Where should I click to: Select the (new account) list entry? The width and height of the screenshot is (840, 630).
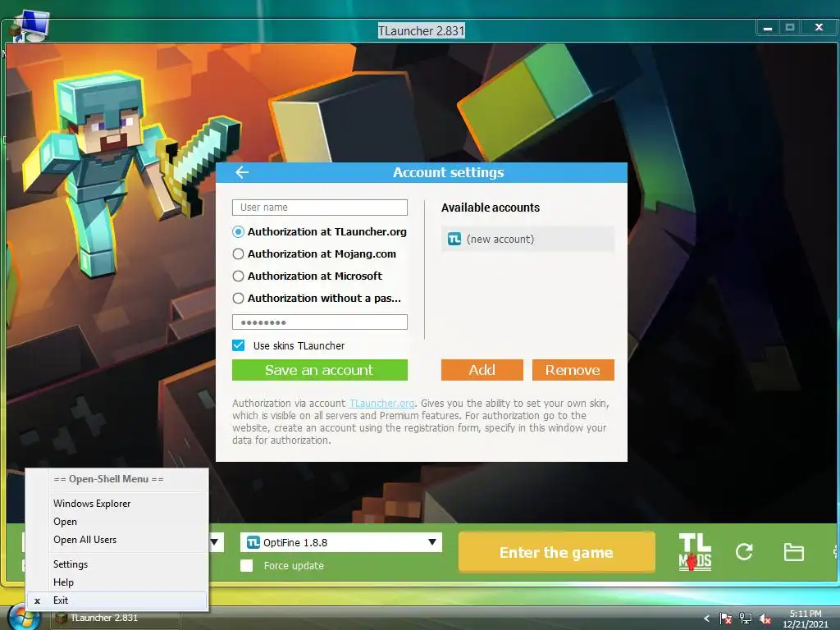pyautogui.click(x=527, y=239)
